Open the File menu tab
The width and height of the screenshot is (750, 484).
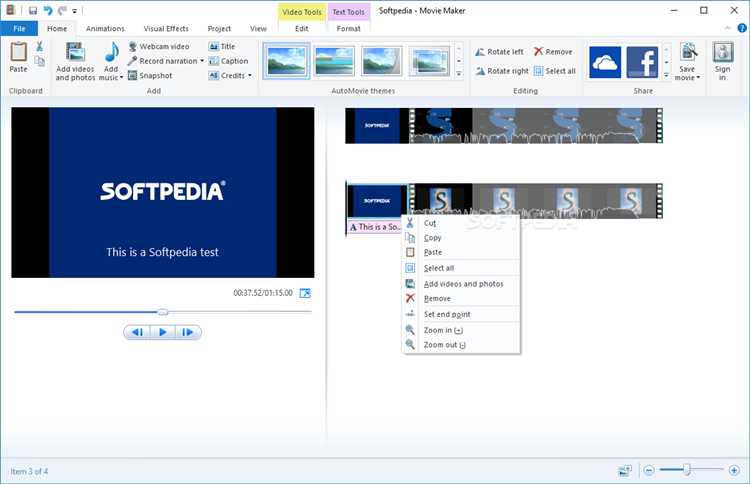[x=19, y=29]
